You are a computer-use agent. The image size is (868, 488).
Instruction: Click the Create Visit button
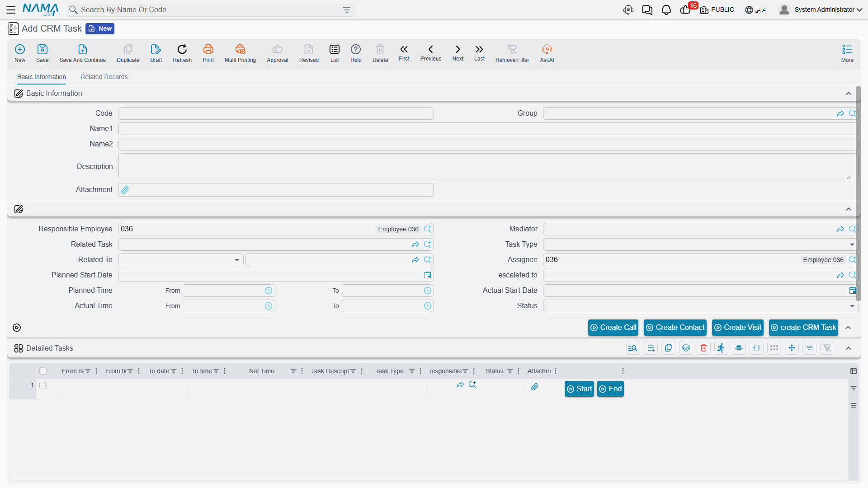[738, 328]
